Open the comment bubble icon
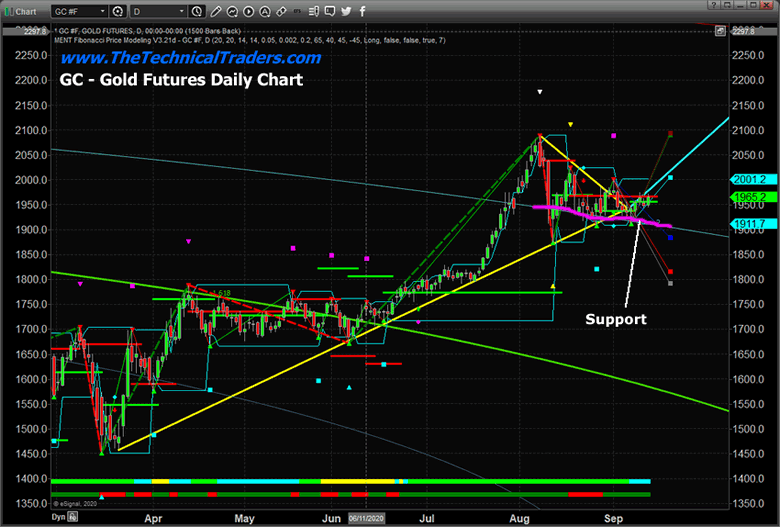 click(329, 11)
